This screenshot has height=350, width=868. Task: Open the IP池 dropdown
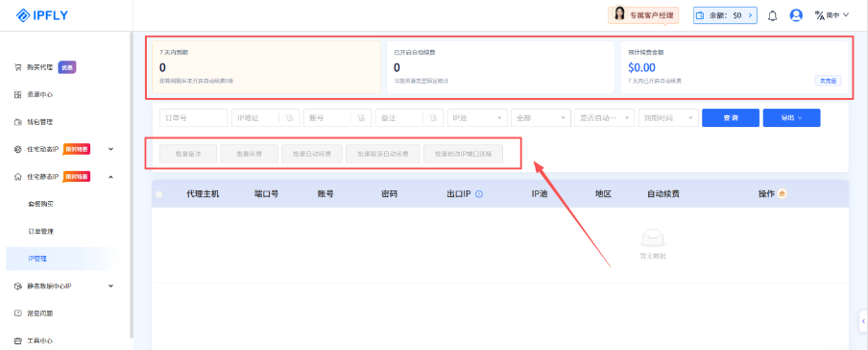pos(478,117)
